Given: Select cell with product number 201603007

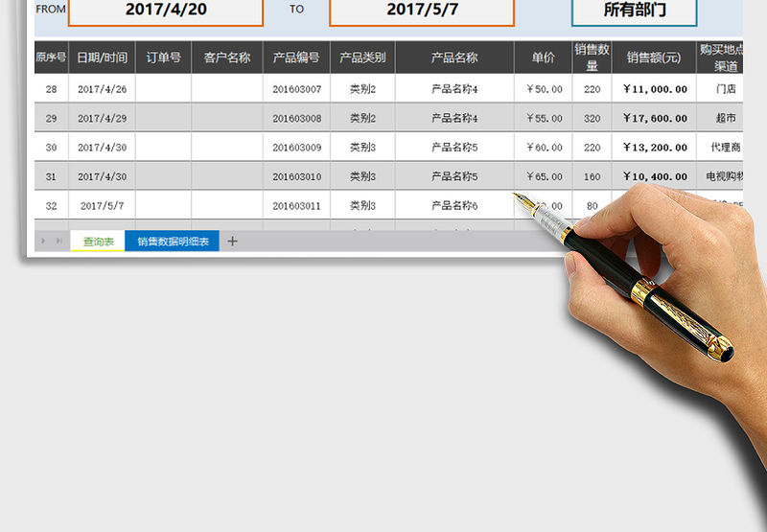Looking at the screenshot, I should [296, 89].
